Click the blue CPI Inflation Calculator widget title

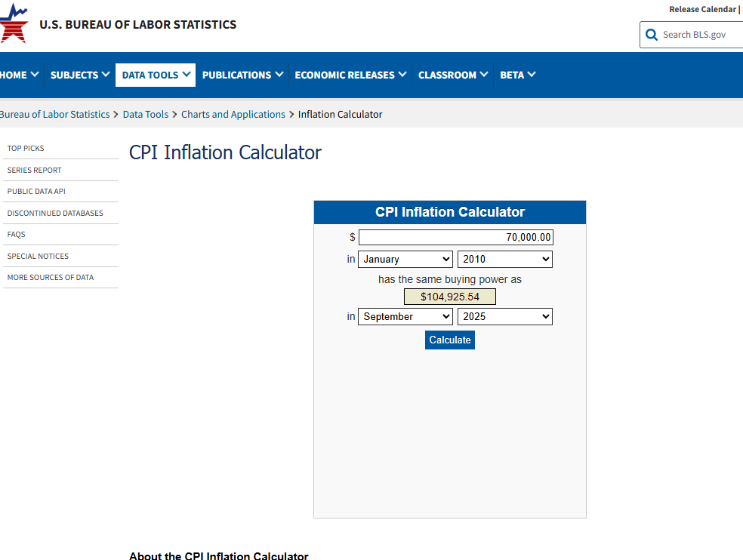450,212
